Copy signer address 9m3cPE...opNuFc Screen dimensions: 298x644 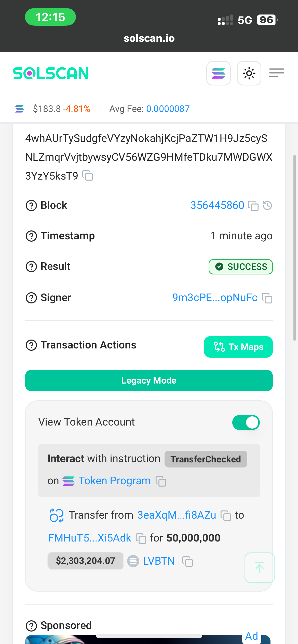point(267,298)
